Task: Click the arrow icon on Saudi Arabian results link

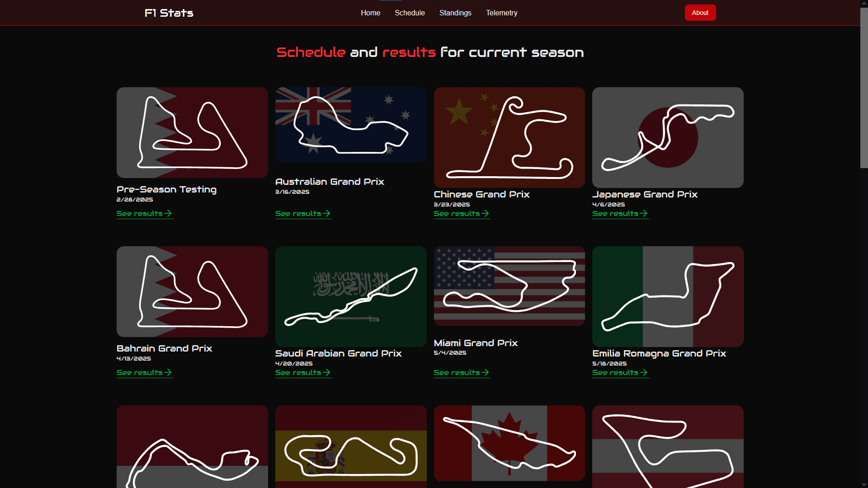Action: [327, 372]
